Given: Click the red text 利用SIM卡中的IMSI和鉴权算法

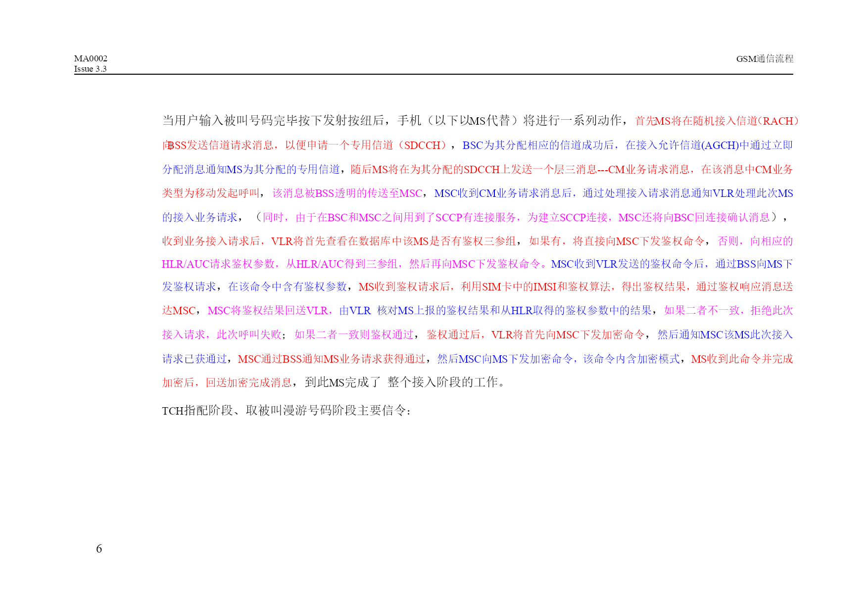Looking at the screenshot, I should pos(535,286).
